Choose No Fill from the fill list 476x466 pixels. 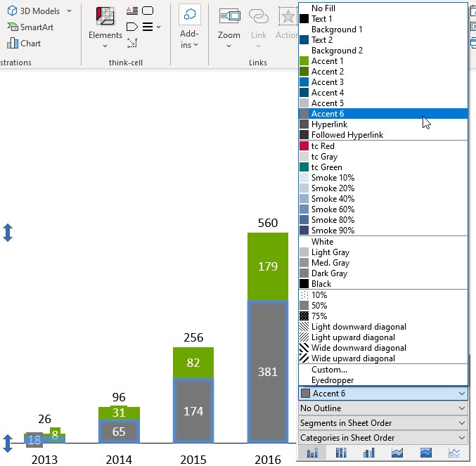click(x=323, y=8)
